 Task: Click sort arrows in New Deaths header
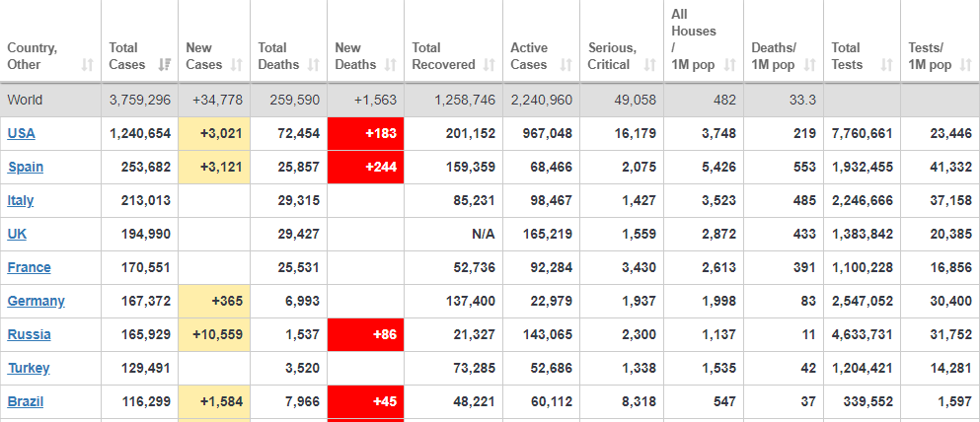pos(391,64)
